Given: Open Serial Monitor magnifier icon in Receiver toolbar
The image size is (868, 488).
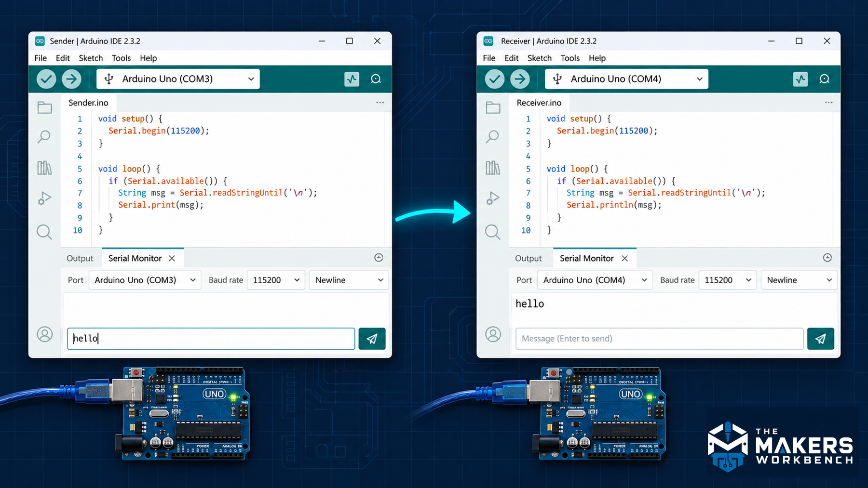Looking at the screenshot, I should (x=824, y=79).
